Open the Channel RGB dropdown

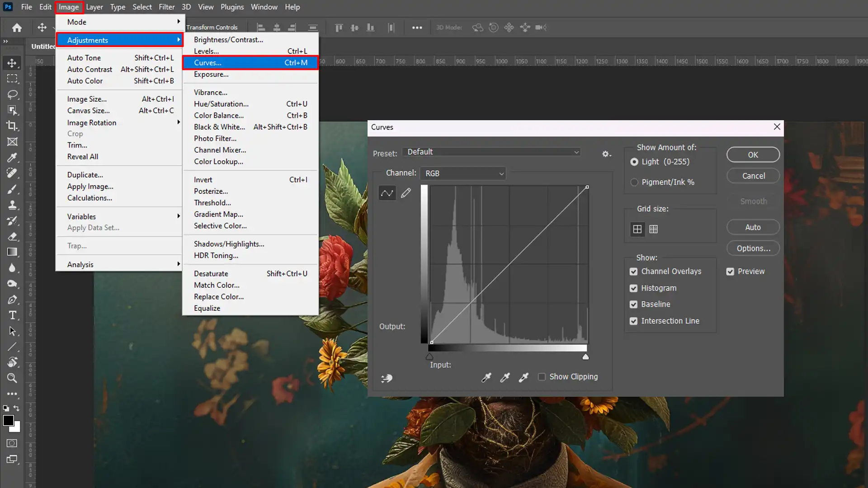[x=463, y=174]
